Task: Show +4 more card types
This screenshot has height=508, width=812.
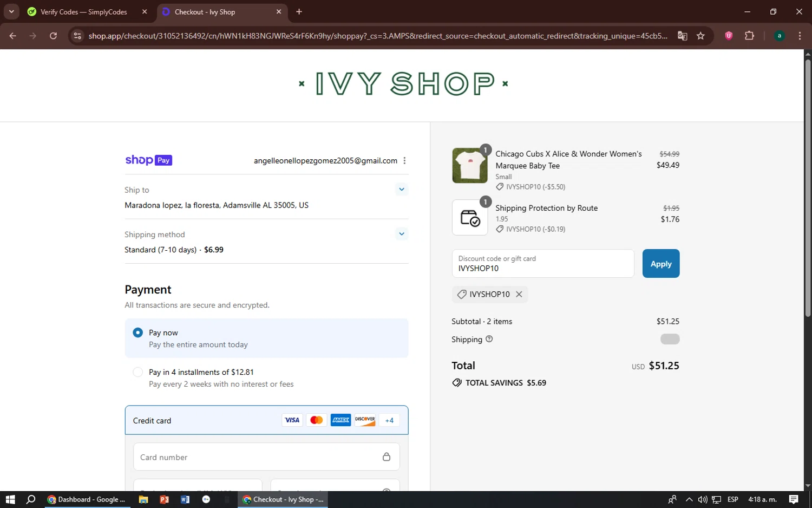Action: point(389,420)
